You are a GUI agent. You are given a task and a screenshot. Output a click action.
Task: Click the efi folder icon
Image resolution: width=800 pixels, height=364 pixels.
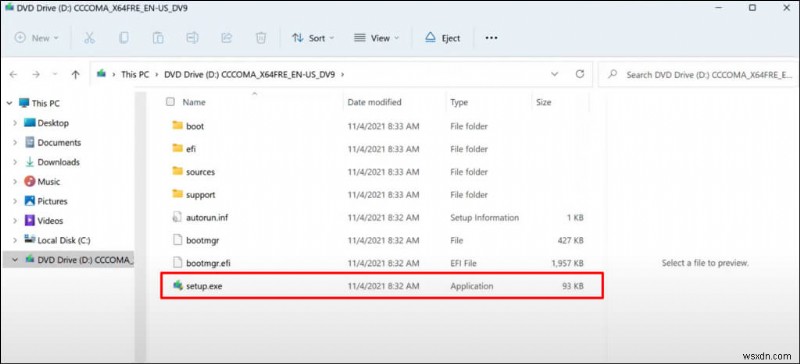click(178, 149)
